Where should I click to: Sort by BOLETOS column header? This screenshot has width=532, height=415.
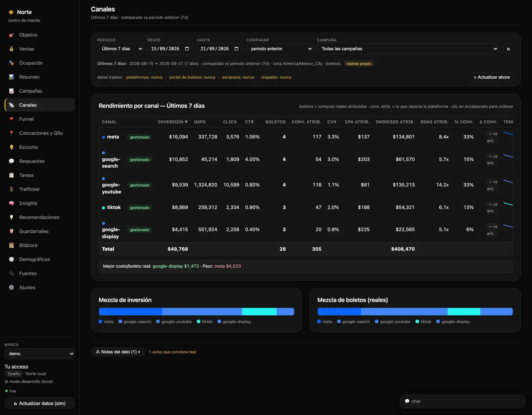[276, 122]
